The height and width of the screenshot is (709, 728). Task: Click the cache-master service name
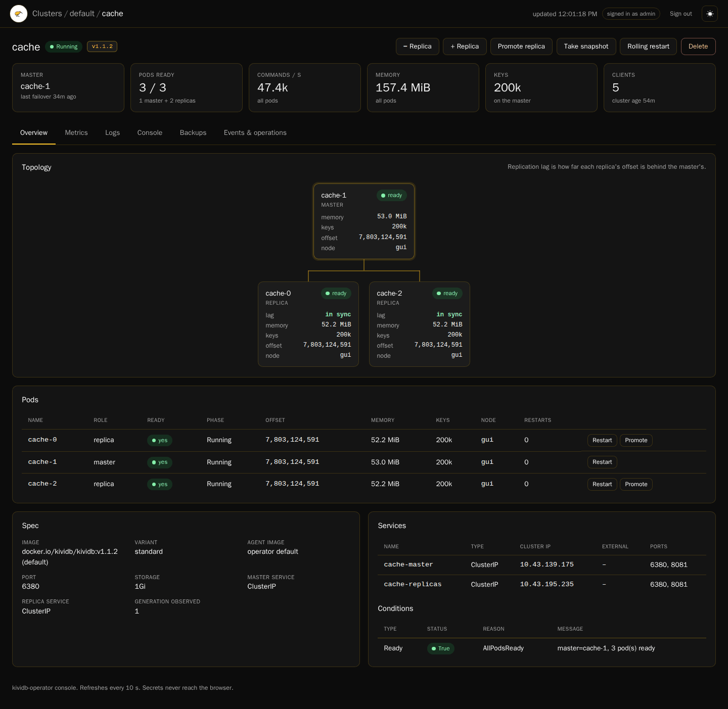pyautogui.click(x=408, y=564)
